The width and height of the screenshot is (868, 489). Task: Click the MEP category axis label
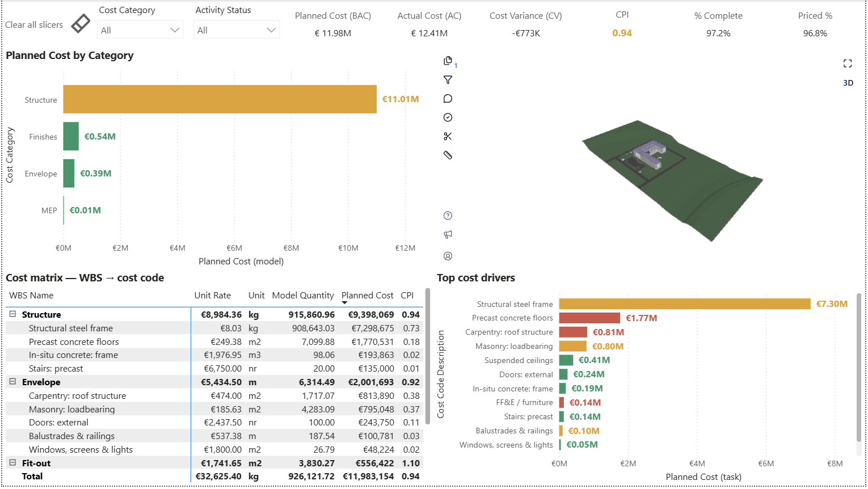pos(49,210)
